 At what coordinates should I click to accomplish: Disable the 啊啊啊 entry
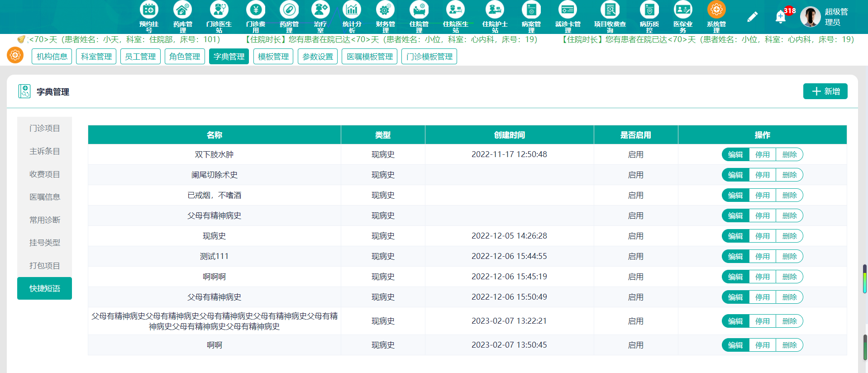coord(763,277)
